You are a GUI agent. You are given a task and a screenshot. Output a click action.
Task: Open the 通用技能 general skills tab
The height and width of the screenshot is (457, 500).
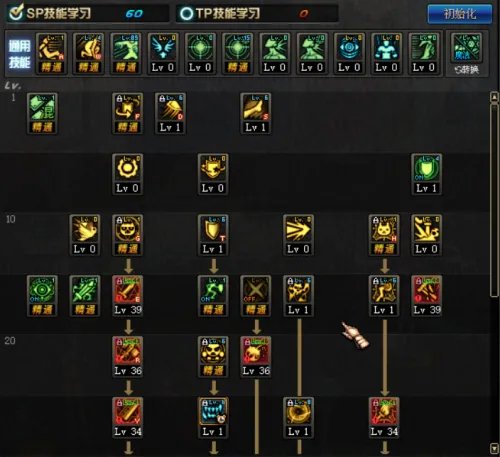click(x=19, y=54)
